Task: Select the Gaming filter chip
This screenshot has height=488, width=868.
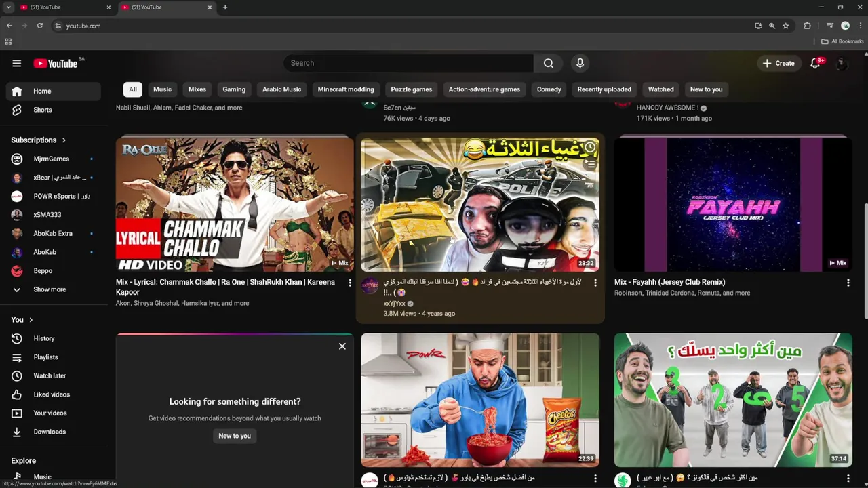Action: (234, 89)
